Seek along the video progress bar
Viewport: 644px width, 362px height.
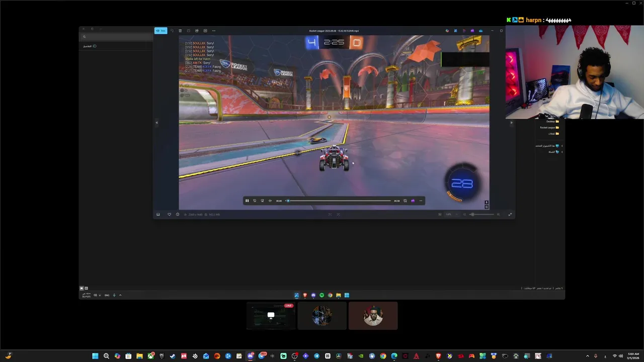tap(339, 201)
